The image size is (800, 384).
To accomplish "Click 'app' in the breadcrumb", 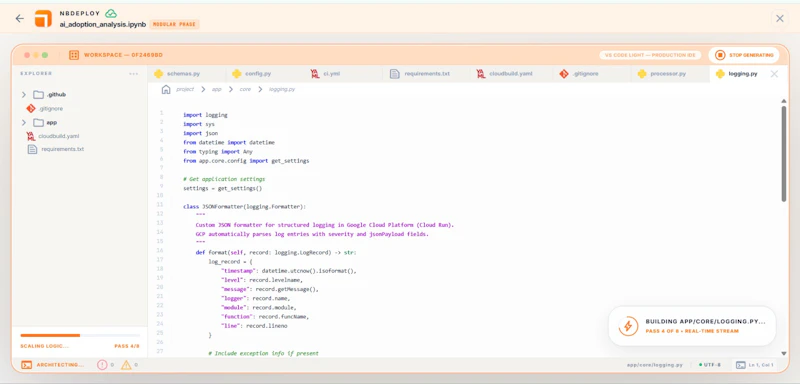I will 216,89.
